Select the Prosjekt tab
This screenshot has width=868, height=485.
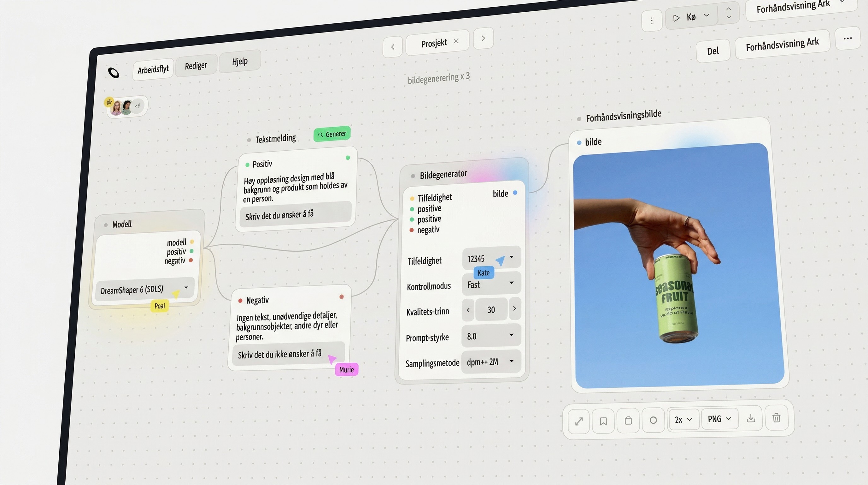[434, 43]
